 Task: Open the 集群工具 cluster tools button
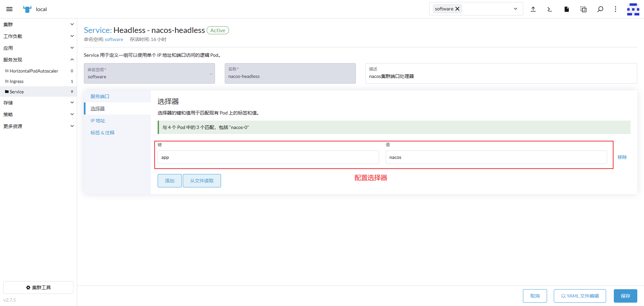point(38,288)
